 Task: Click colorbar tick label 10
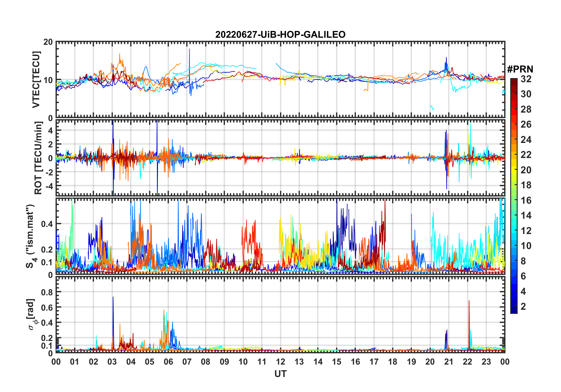tap(526, 246)
